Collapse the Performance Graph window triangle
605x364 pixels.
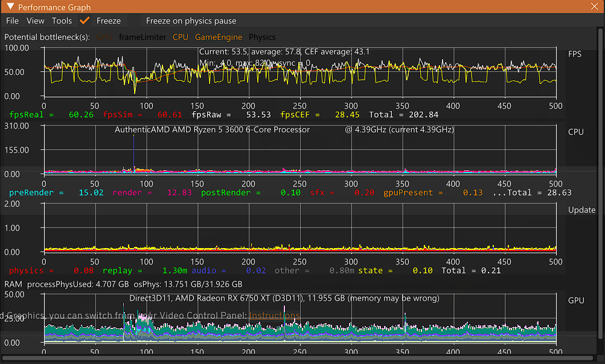(x=10, y=7)
